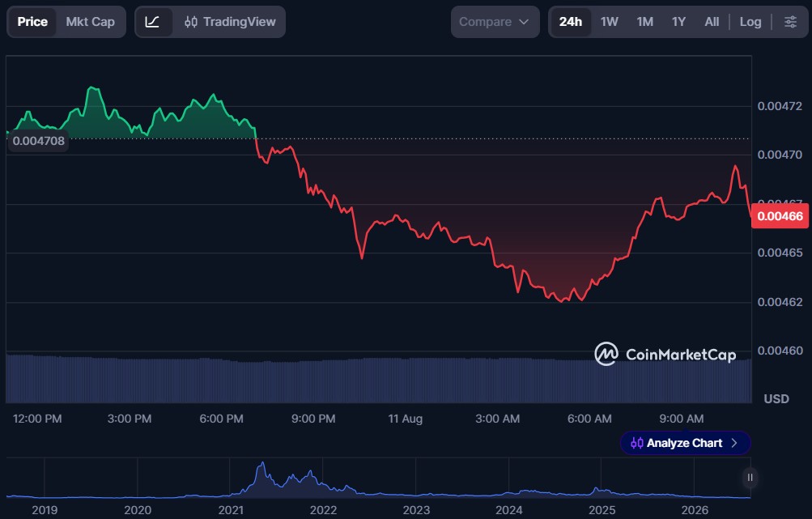Click the 3:00 PM time label
This screenshot has height=519, width=812.
[130, 419]
